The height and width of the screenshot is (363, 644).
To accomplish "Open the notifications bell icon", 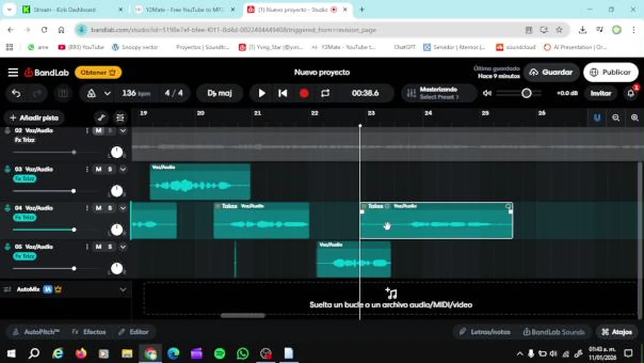I will [631, 93].
